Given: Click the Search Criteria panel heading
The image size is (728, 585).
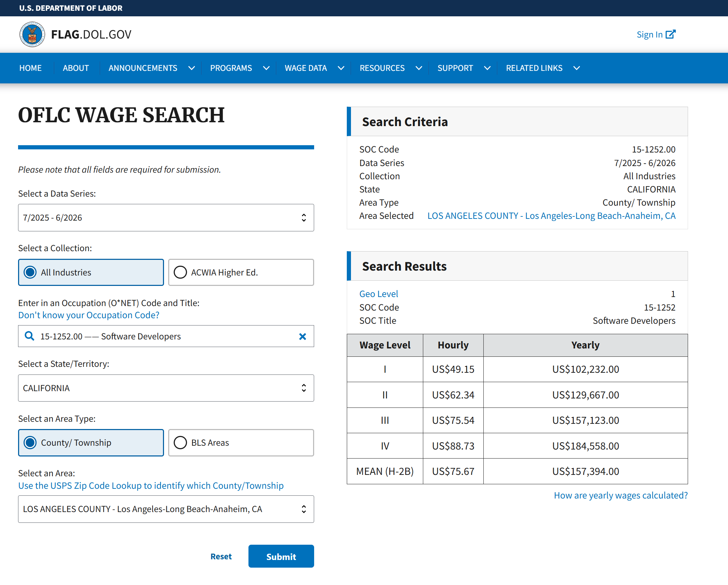Looking at the screenshot, I should click(405, 122).
